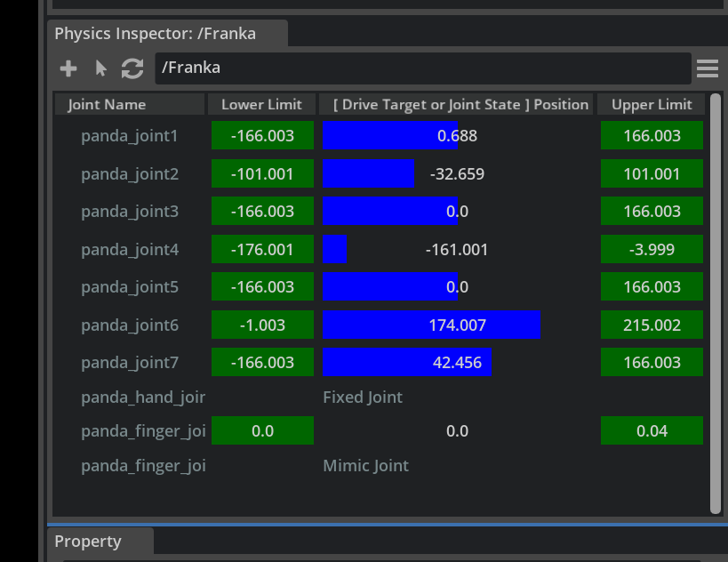Click the /Franka path input field

[423, 68]
